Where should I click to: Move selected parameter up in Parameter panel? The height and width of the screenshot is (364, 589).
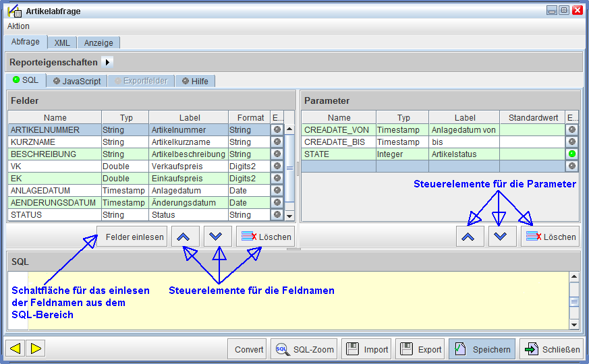pos(470,237)
